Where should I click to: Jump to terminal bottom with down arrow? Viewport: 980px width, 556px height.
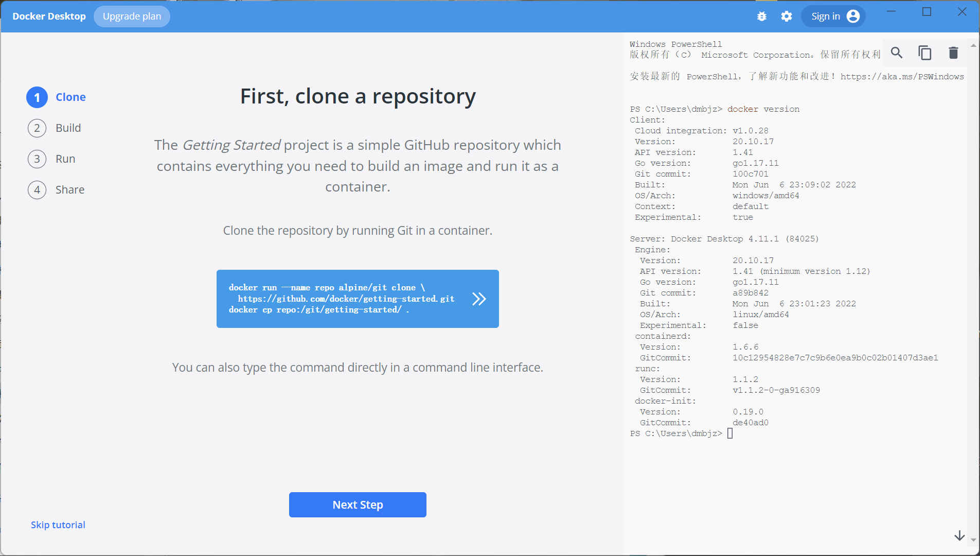click(x=959, y=536)
